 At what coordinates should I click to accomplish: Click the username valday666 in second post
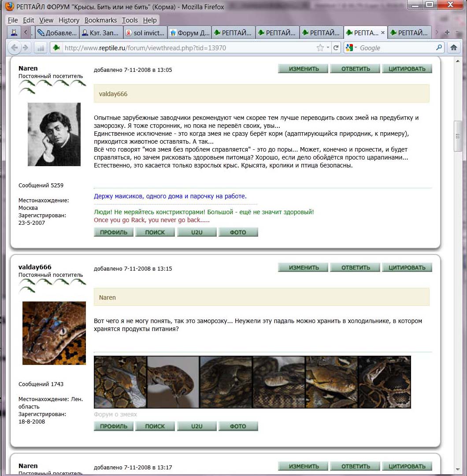[35, 267]
